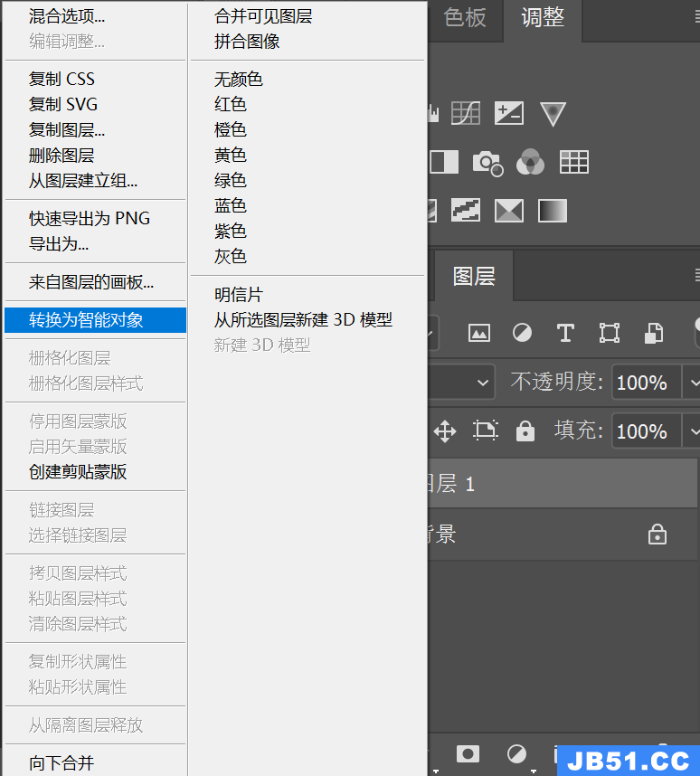Open the opacity (不透明度) slider dropdown
This screenshot has width=700, height=776.
pyautogui.click(x=691, y=382)
